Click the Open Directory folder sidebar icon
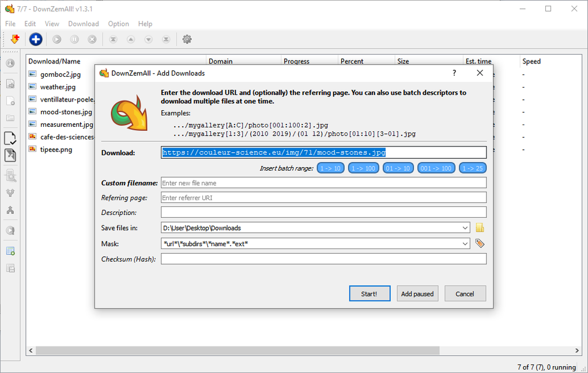The height and width of the screenshot is (373, 588). pyautogui.click(x=10, y=118)
